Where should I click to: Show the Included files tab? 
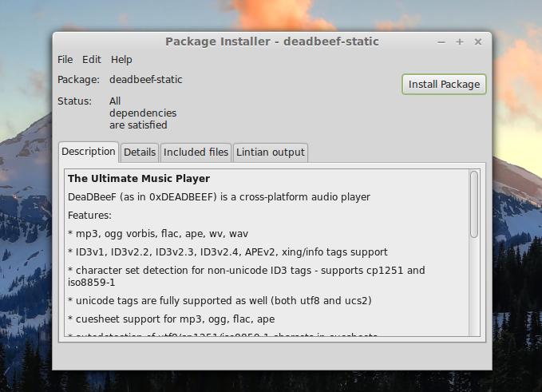point(196,152)
